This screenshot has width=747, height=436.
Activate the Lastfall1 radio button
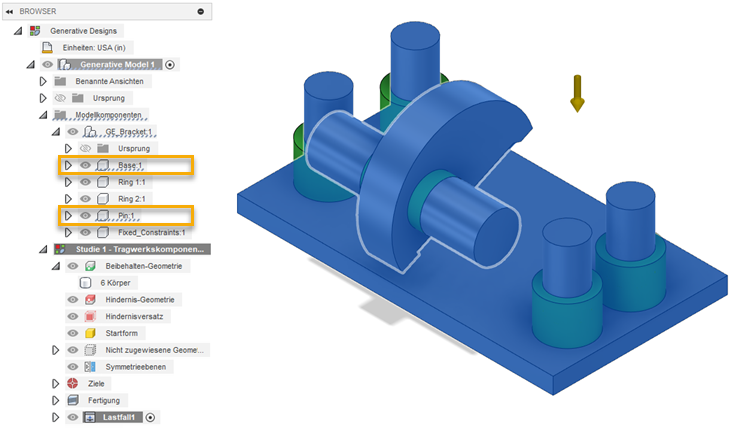pyautogui.click(x=150, y=417)
